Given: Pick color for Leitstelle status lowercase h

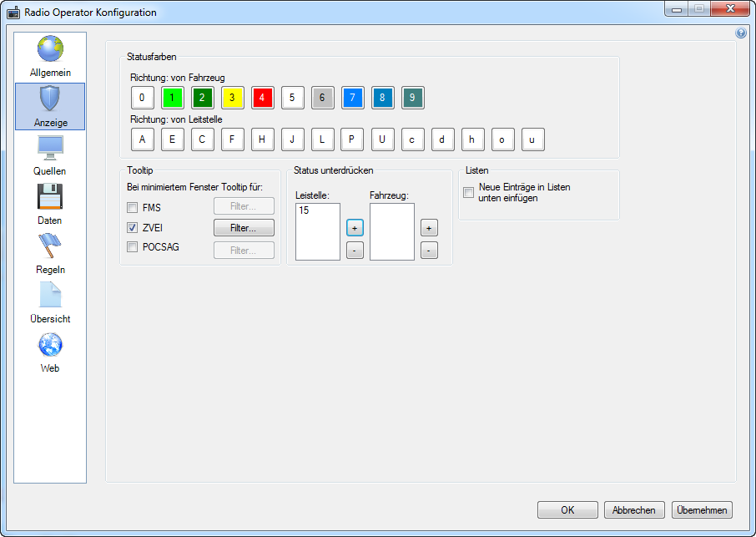Looking at the screenshot, I should [x=473, y=139].
